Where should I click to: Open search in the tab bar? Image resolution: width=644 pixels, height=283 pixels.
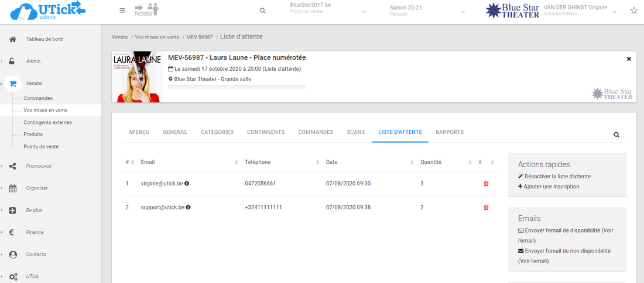pos(616,134)
